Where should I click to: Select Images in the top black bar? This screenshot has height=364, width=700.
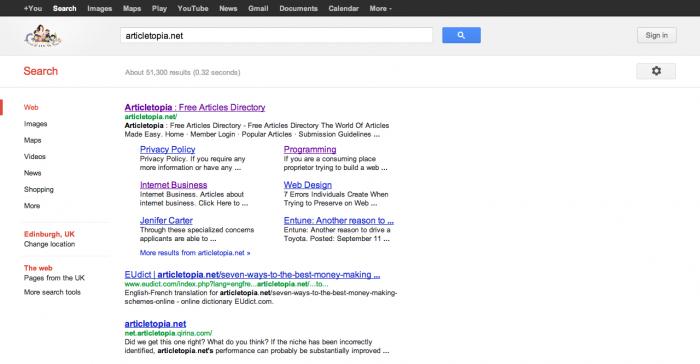pyautogui.click(x=100, y=8)
